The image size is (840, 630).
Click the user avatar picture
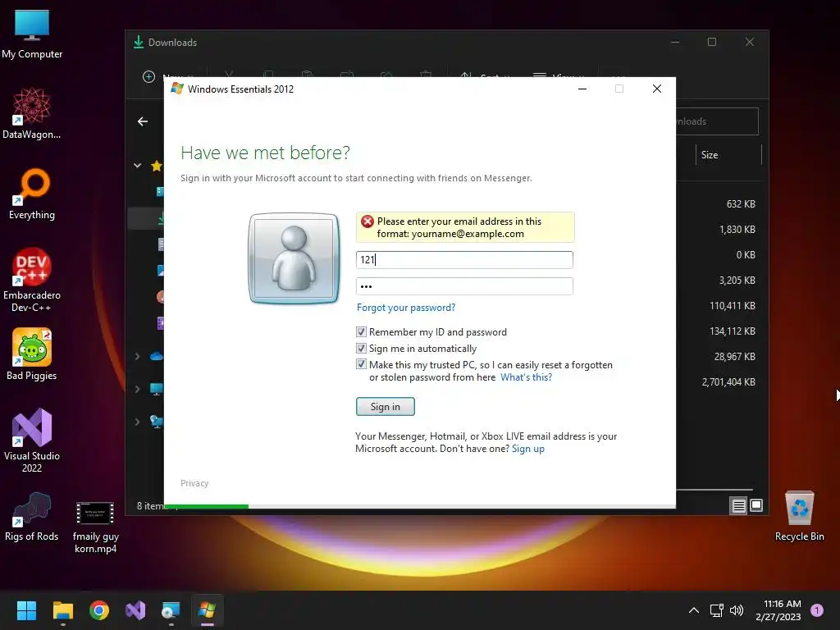[x=294, y=258]
